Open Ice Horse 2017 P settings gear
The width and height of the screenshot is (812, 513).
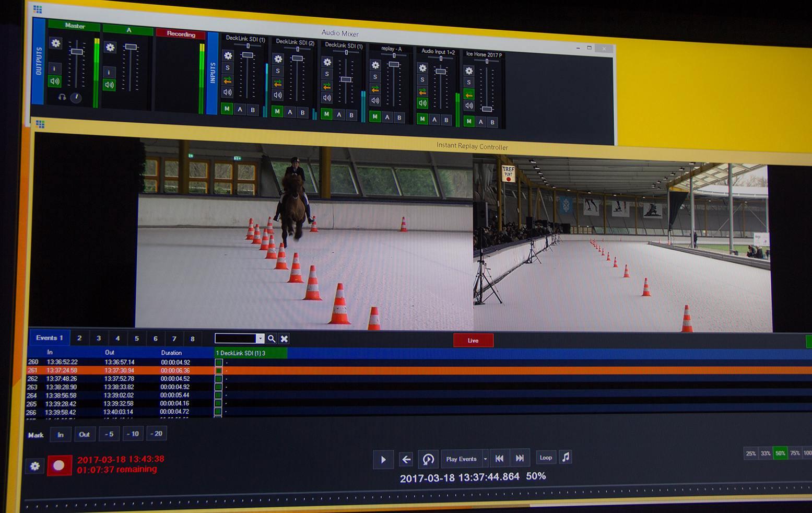point(469,71)
